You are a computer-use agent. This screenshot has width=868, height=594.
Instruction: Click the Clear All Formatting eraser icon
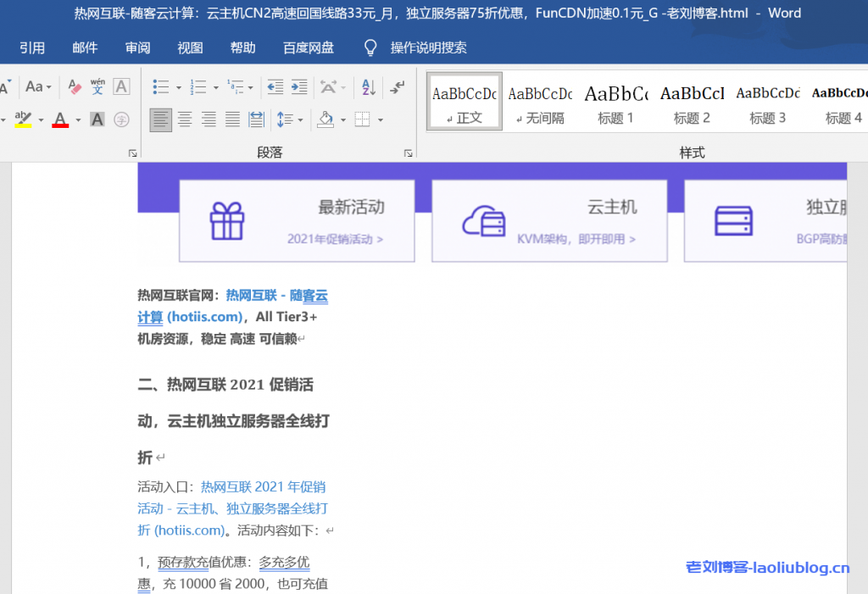pos(74,86)
